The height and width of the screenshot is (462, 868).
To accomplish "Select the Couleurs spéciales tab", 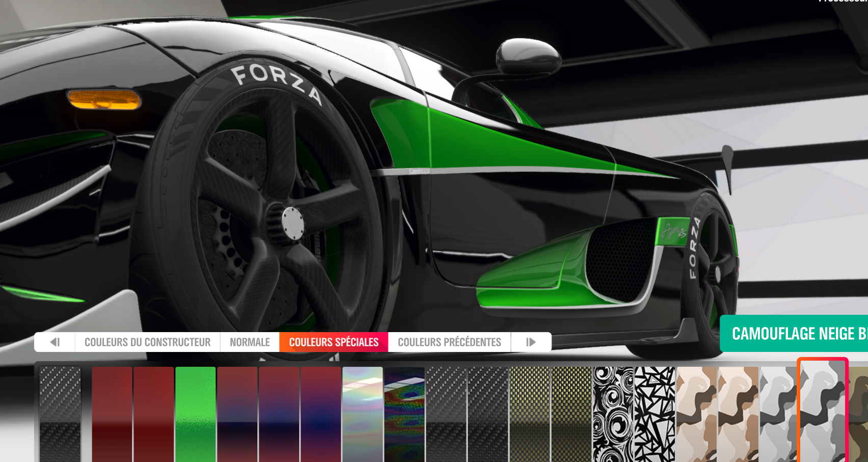I will 334,342.
